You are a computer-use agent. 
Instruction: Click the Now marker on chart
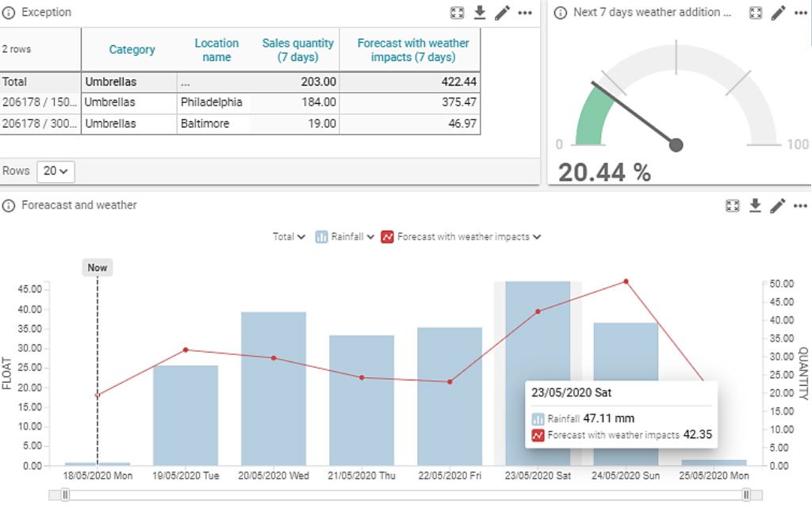coord(98,268)
